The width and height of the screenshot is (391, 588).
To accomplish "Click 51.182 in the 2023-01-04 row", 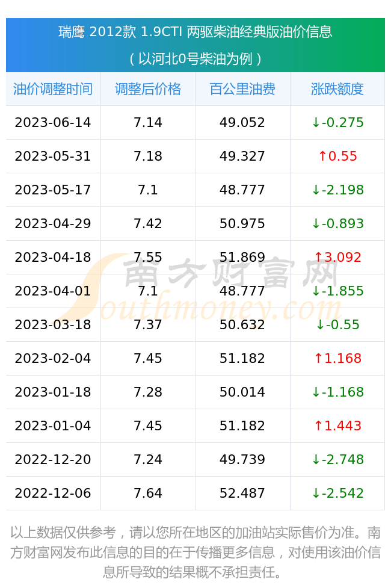I will point(242,426).
